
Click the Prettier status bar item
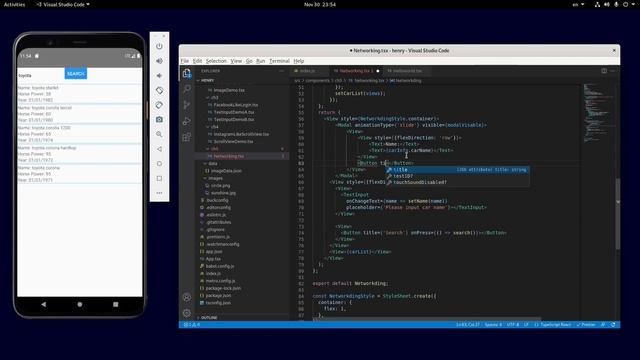586,325
